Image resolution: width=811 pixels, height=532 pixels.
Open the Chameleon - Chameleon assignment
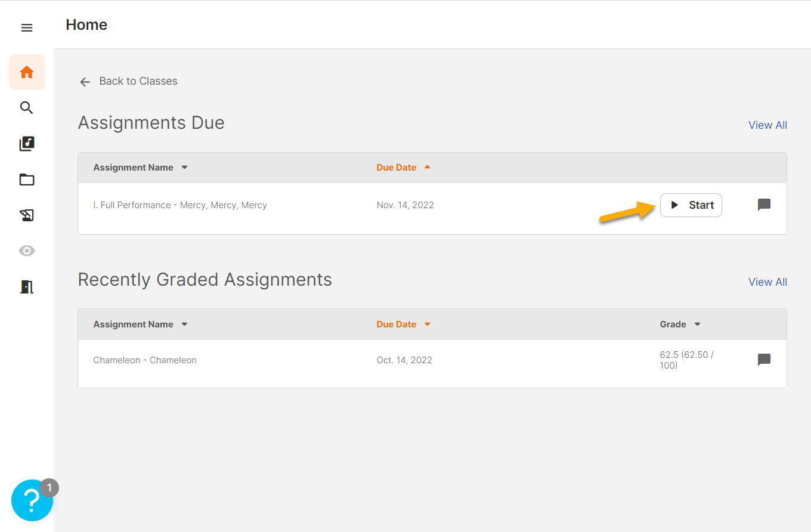click(x=145, y=360)
